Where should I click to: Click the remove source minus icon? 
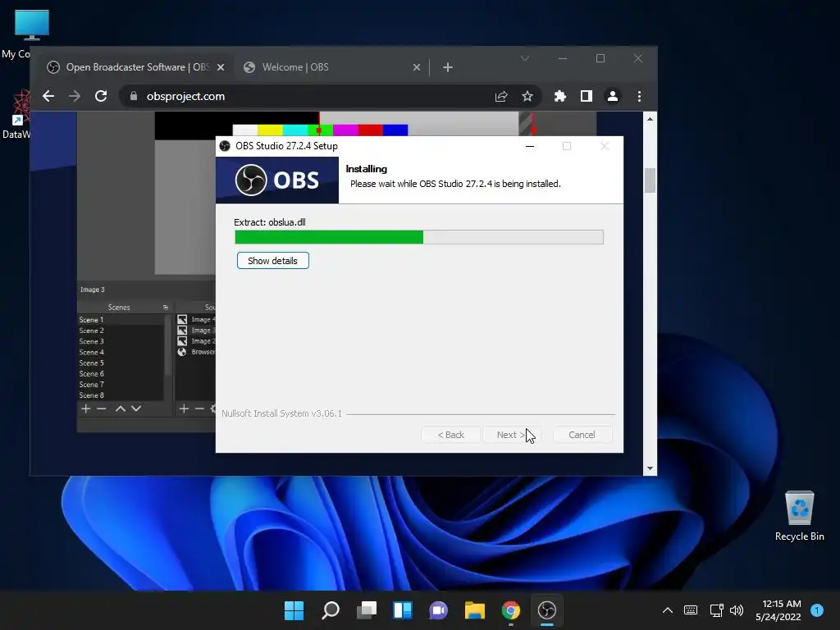(199, 409)
